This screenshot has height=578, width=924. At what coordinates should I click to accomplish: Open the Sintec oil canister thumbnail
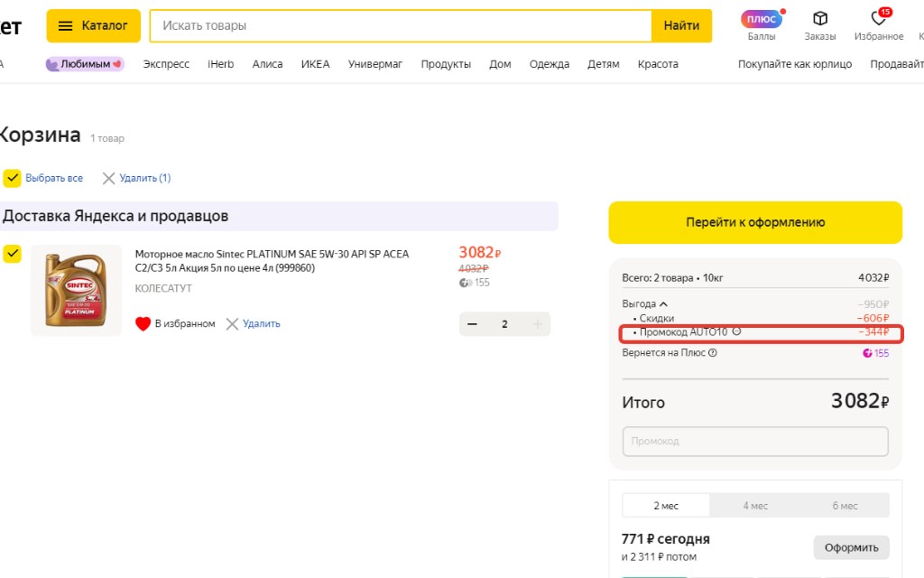tap(76, 290)
